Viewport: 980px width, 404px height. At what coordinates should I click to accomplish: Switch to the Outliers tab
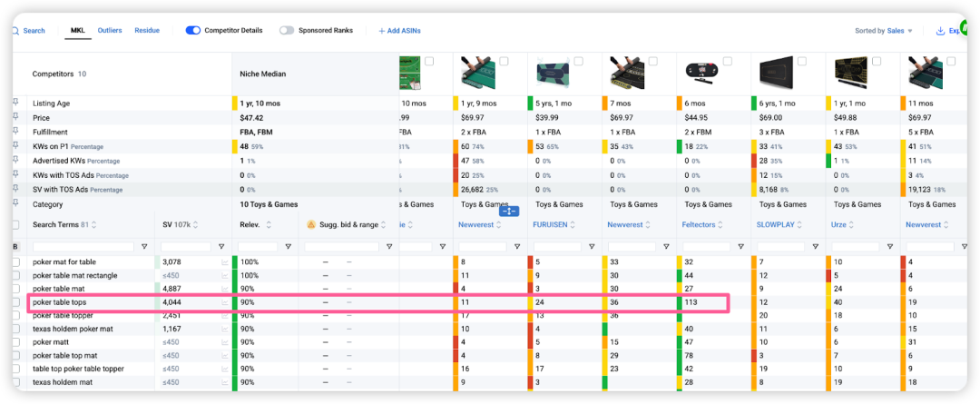point(110,30)
